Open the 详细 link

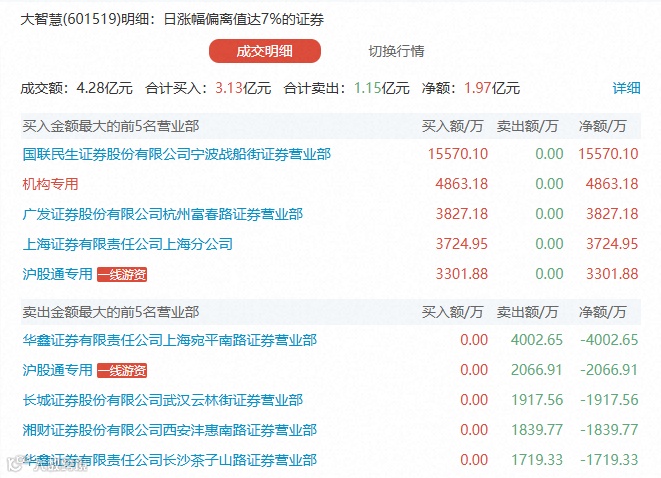tap(626, 88)
